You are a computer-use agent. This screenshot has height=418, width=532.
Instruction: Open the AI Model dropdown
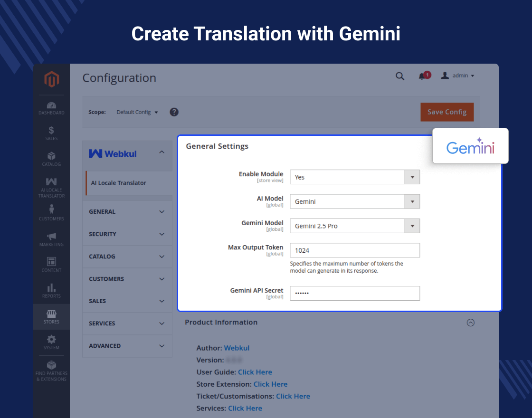tap(355, 201)
